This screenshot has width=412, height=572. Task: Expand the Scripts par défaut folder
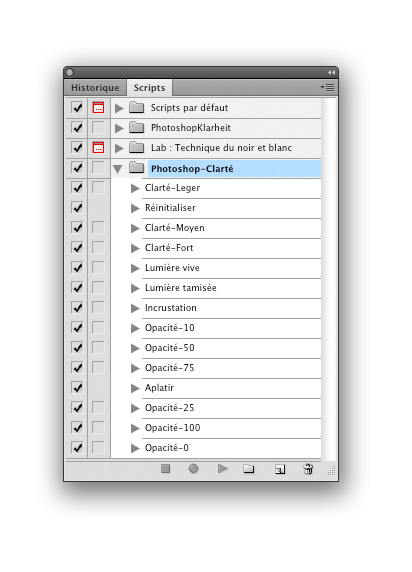119,108
